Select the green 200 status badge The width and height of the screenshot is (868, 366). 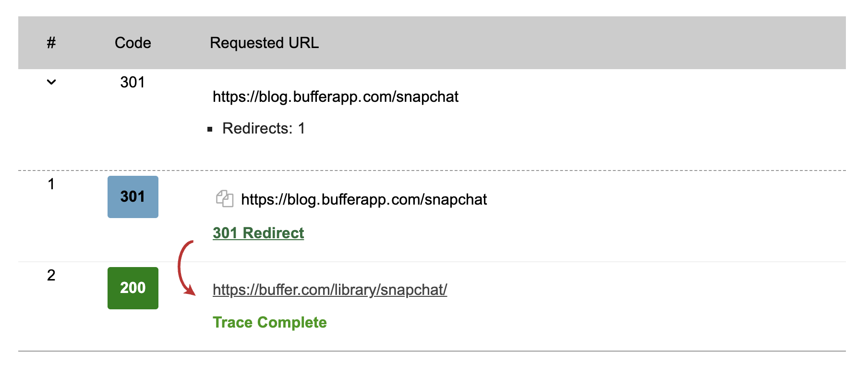tap(133, 288)
